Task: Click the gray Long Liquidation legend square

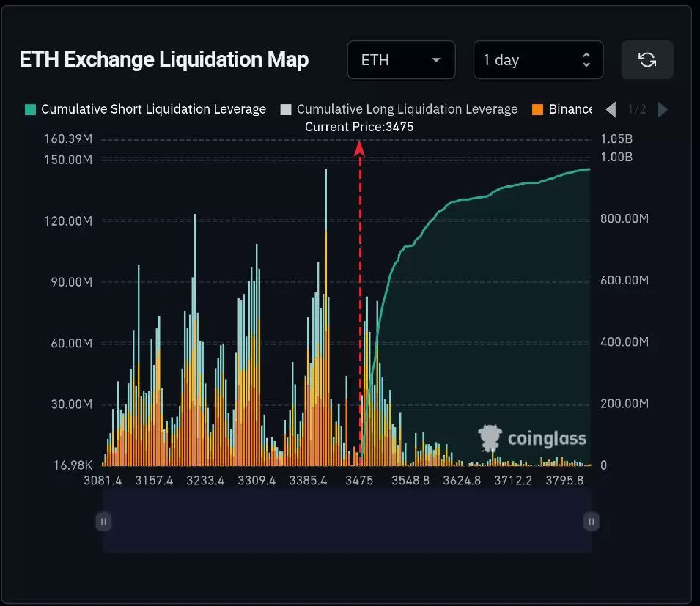Action: click(x=286, y=109)
